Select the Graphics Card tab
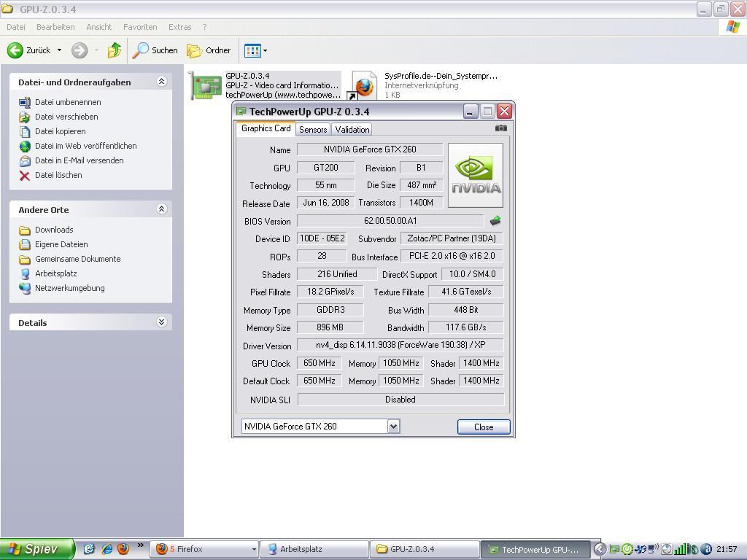Screen dimensions: 747x560 tap(266, 128)
